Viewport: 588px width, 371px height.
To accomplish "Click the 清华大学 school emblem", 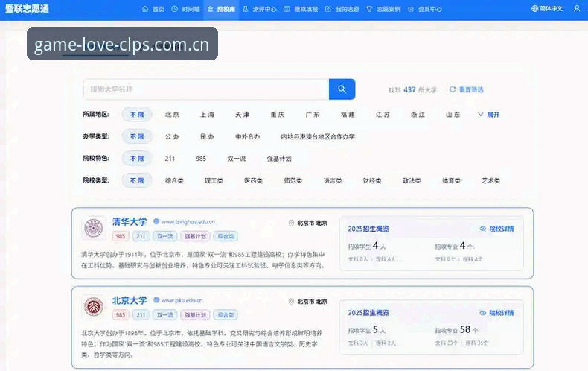I will pos(93,228).
